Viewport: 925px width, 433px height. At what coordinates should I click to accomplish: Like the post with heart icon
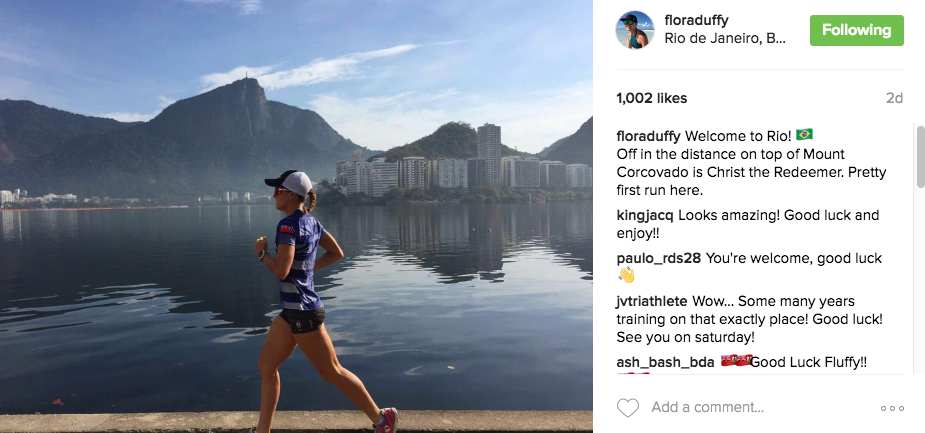pyautogui.click(x=628, y=408)
